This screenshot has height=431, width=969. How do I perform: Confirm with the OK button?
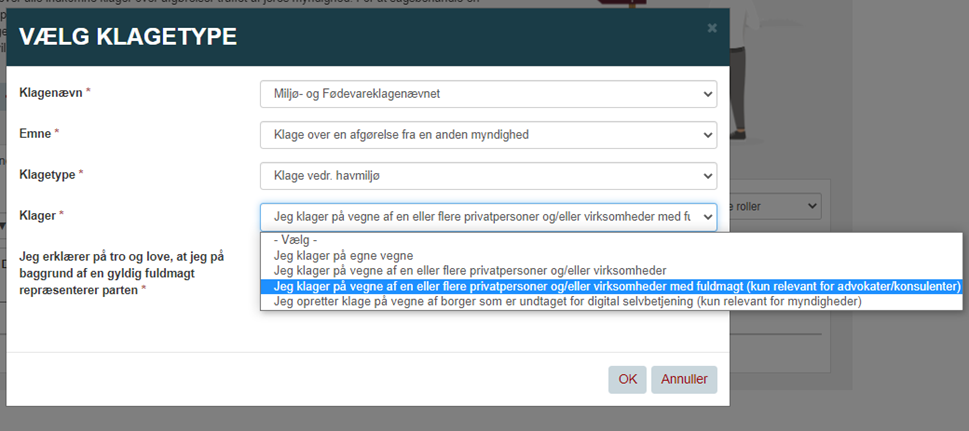[x=627, y=380]
